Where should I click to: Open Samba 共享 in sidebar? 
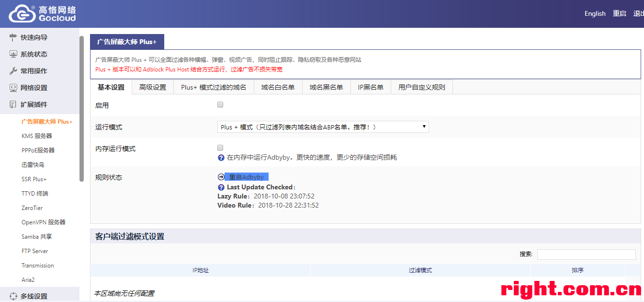[x=37, y=237]
